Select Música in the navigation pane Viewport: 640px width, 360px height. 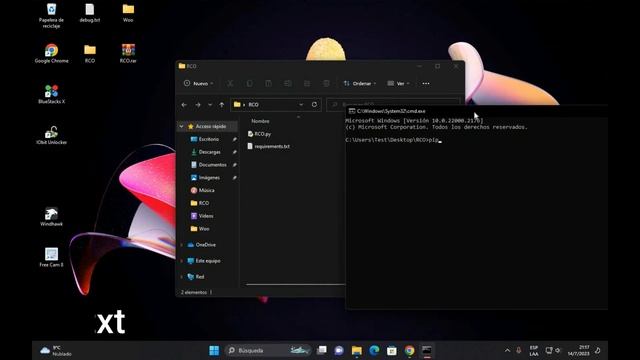click(x=206, y=190)
